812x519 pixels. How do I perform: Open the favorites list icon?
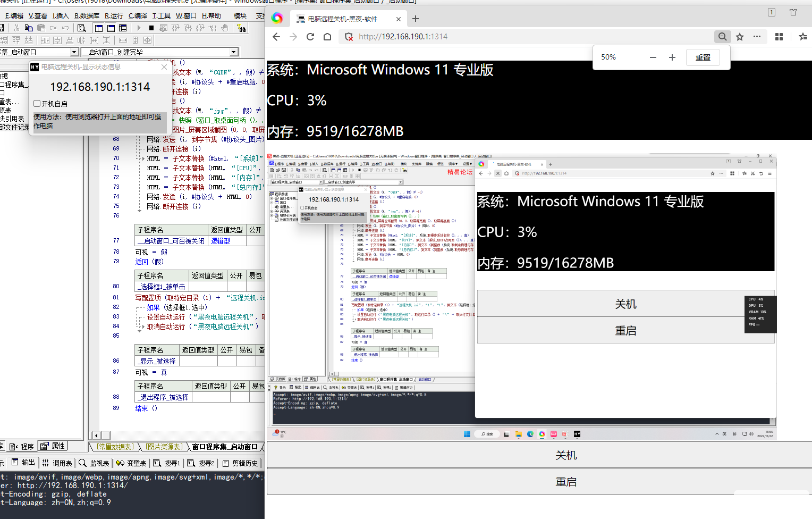pos(802,37)
